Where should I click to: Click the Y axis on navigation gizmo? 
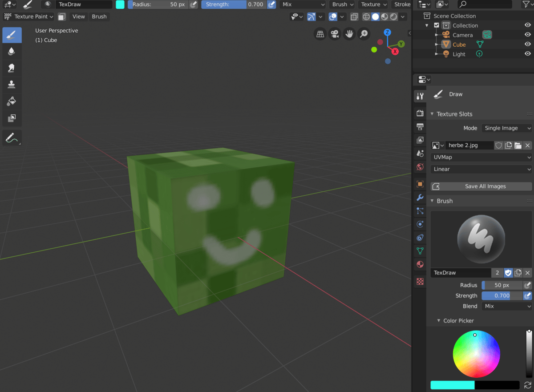point(401,44)
